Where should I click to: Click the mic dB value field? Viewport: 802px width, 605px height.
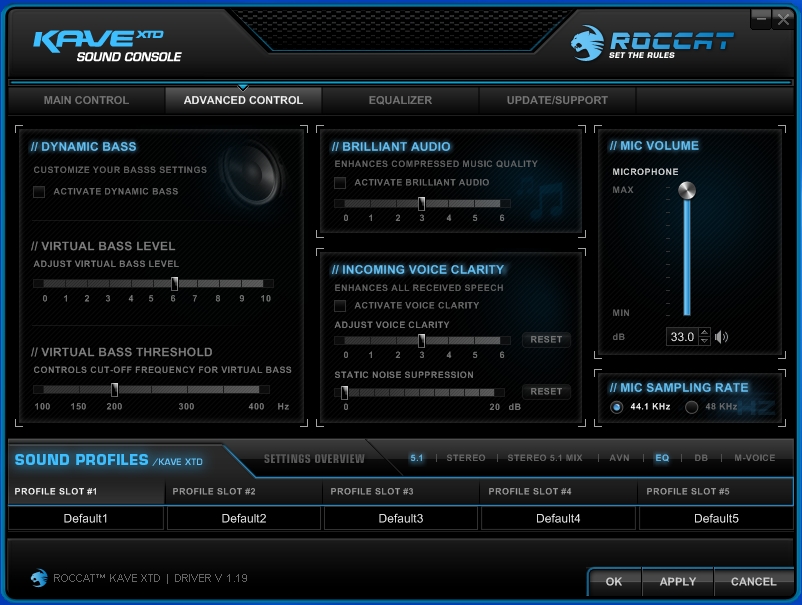click(x=682, y=337)
